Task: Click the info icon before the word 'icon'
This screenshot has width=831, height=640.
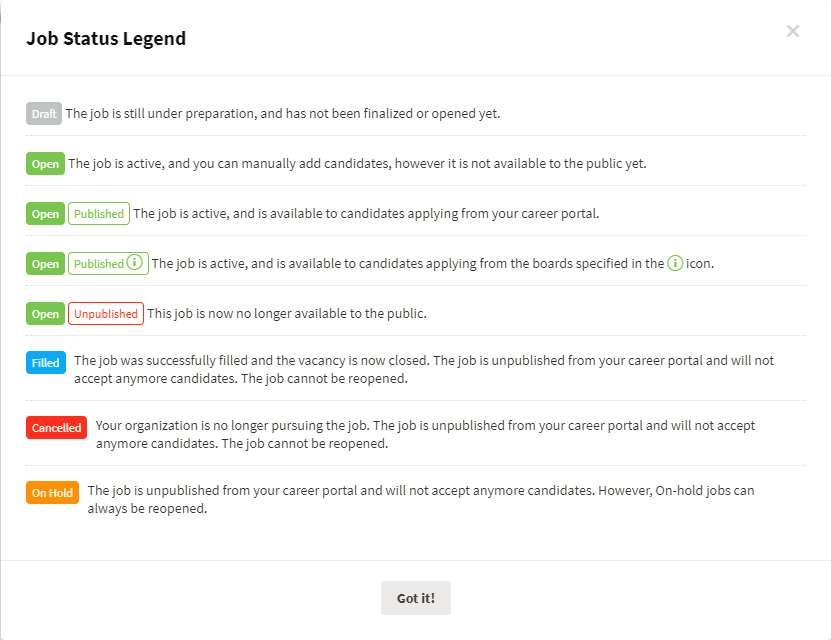Action: 675,263
